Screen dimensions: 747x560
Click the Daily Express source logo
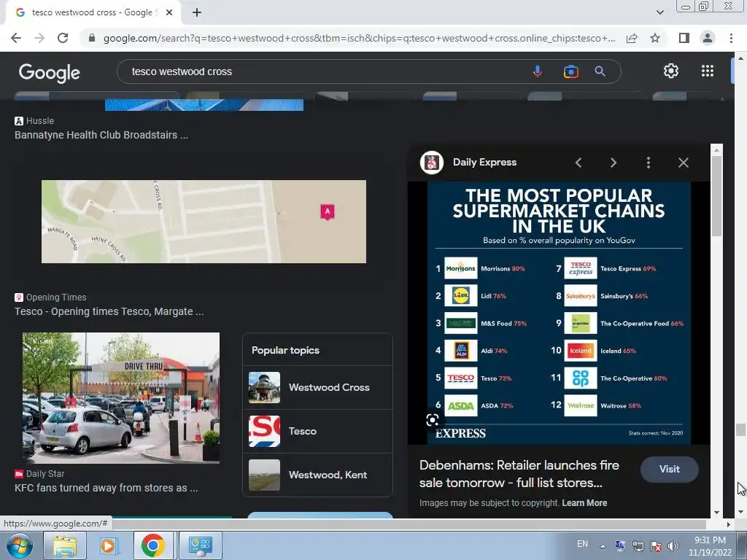click(432, 163)
